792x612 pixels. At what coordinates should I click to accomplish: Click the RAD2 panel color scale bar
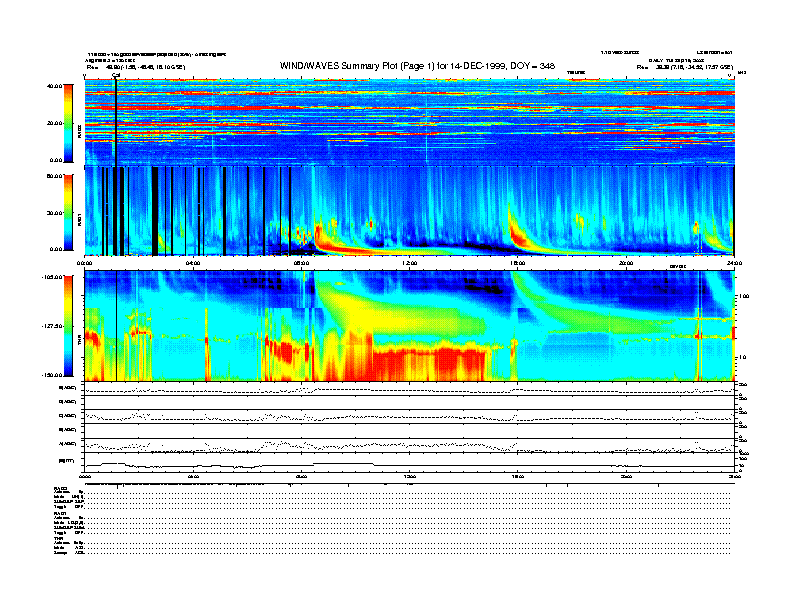click(x=68, y=124)
